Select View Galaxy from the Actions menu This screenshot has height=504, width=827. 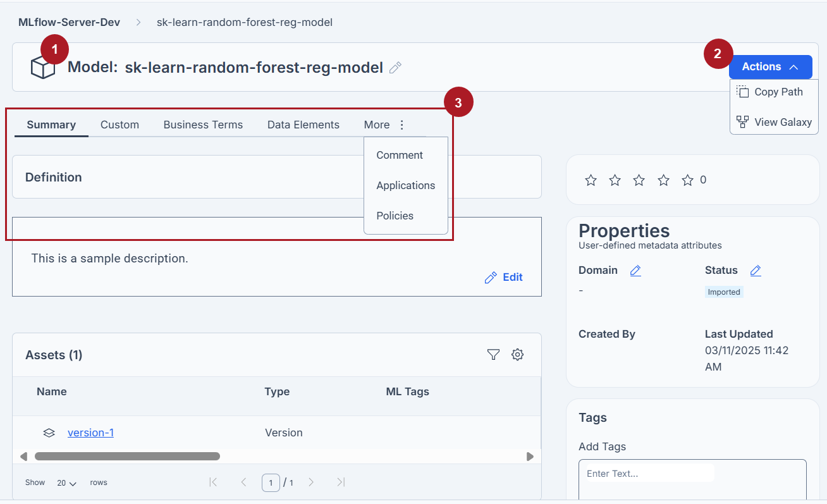[x=774, y=122]
